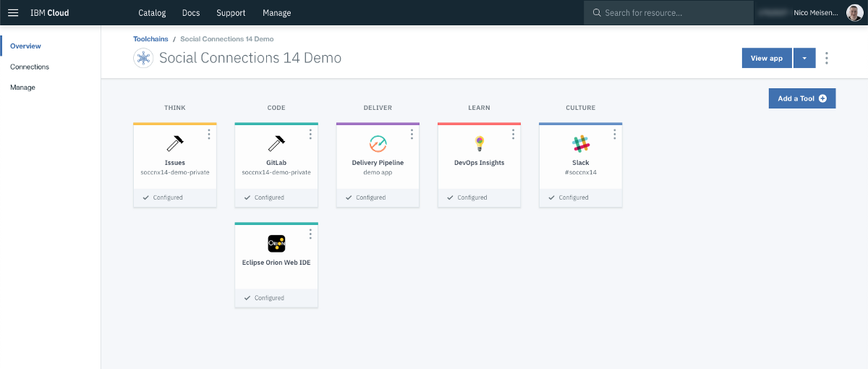Click the toolchain snowflake icon by title

click(143, 58)
